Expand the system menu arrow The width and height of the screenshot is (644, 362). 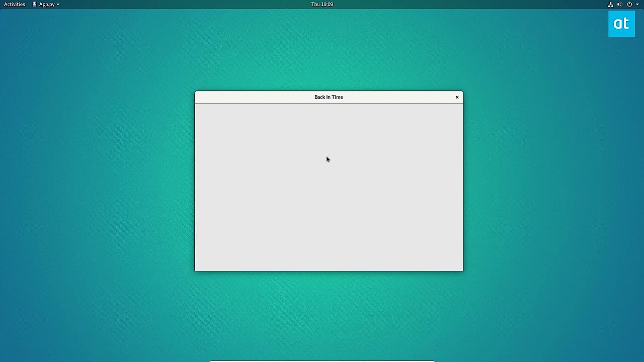(x=637, y=5)
